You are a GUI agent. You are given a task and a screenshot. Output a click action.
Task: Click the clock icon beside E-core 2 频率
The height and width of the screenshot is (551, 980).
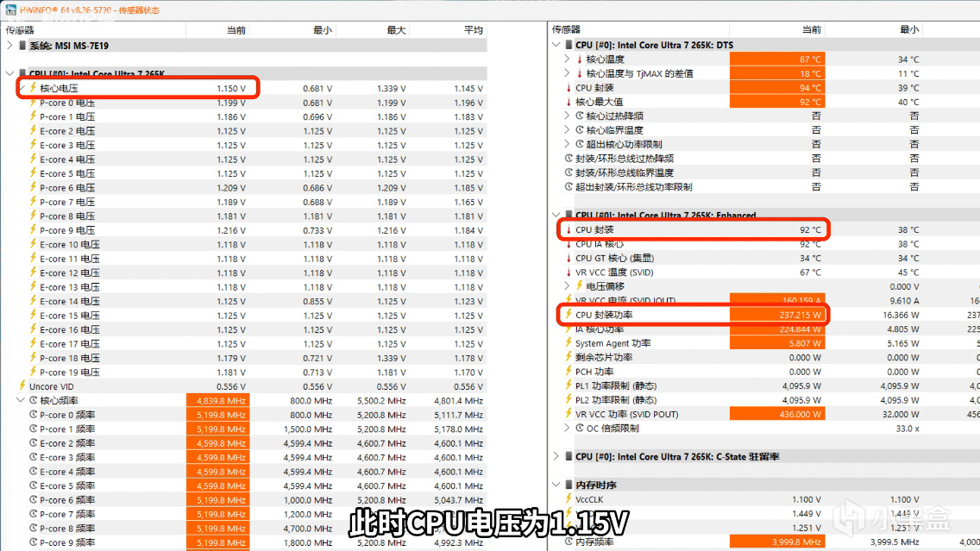[x=33, y=443]
